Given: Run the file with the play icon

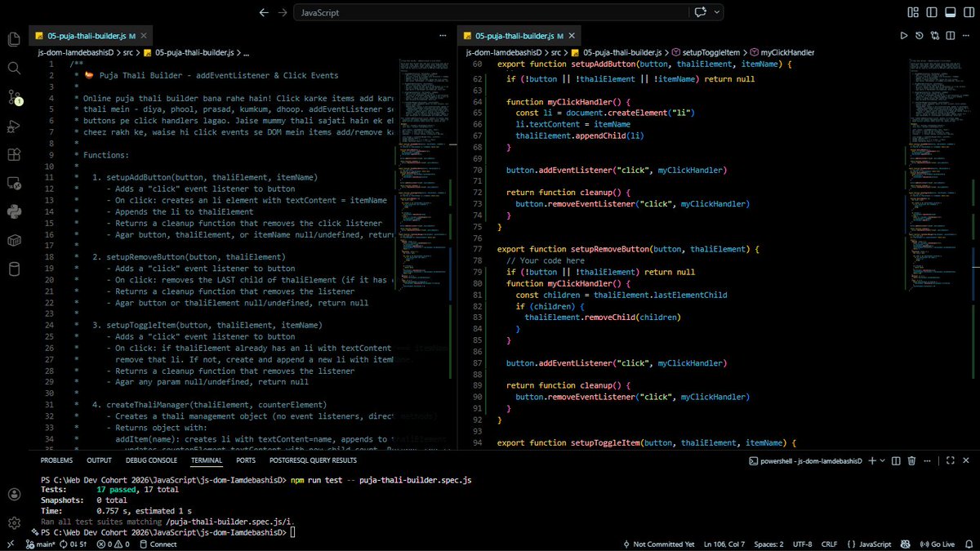Looking at the screenshot, I should [x=903, y=36].
